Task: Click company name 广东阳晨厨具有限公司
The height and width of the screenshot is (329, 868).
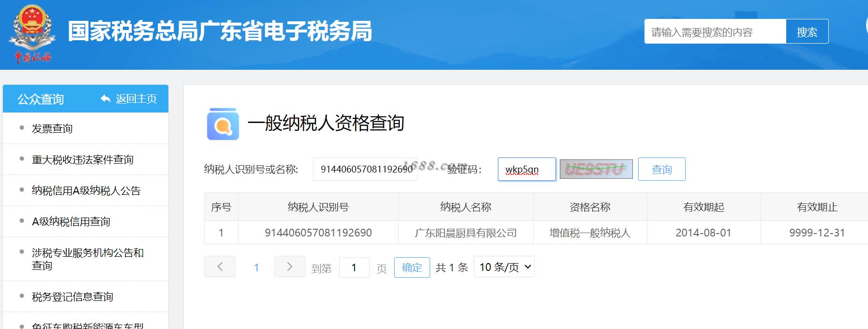Action: [x=466, y=233]
